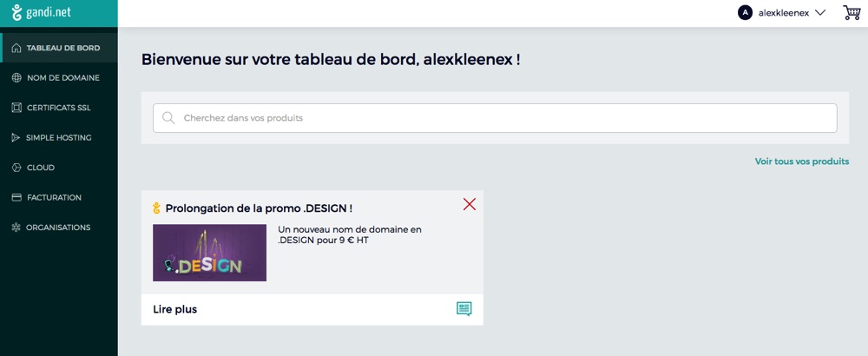Select Tableau de bord menu item

pos(62,48)
